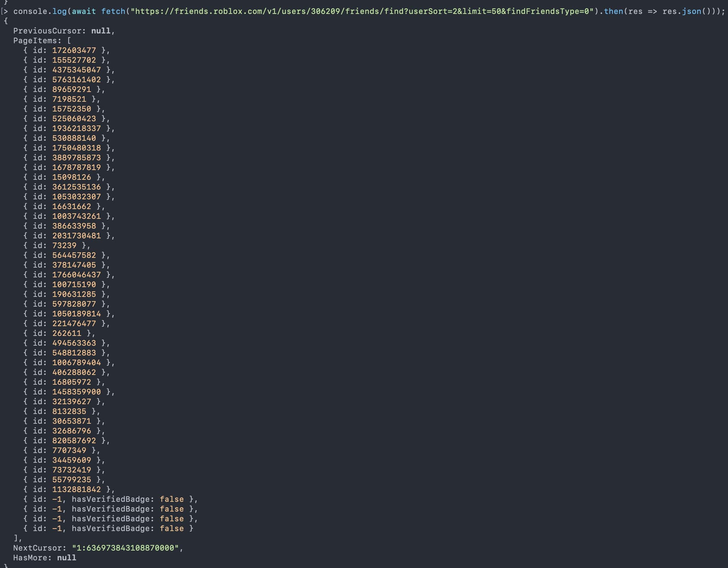
Task: Click the HasMore null value
Action: tap(66, 558)
